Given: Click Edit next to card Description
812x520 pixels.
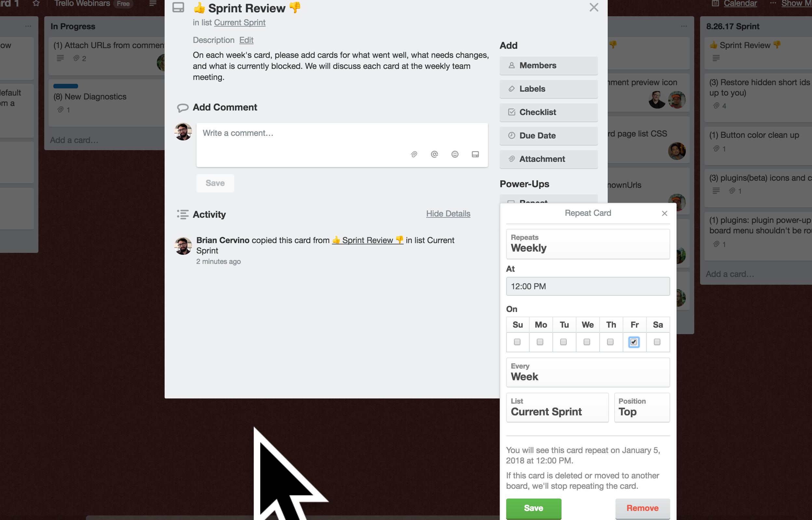Looking at the screenshot, I should point(246,40).
